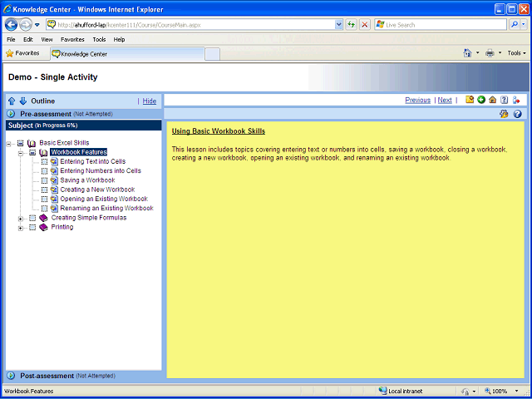Click status box beside Renaming an Existing Workbook

point(44,209)
